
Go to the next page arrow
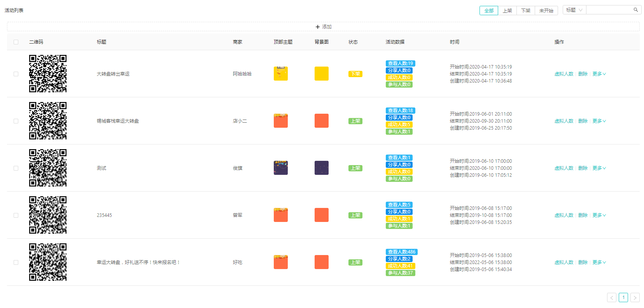pos(635,297)
